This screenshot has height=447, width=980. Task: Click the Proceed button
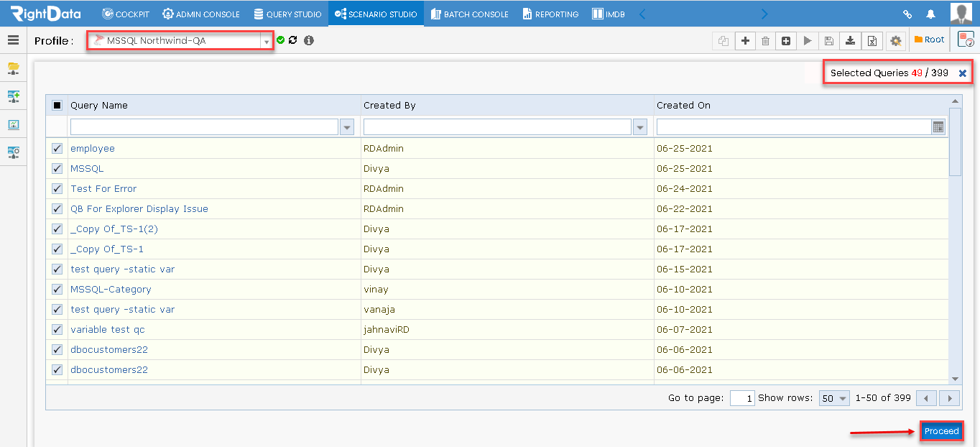[941, 431]
